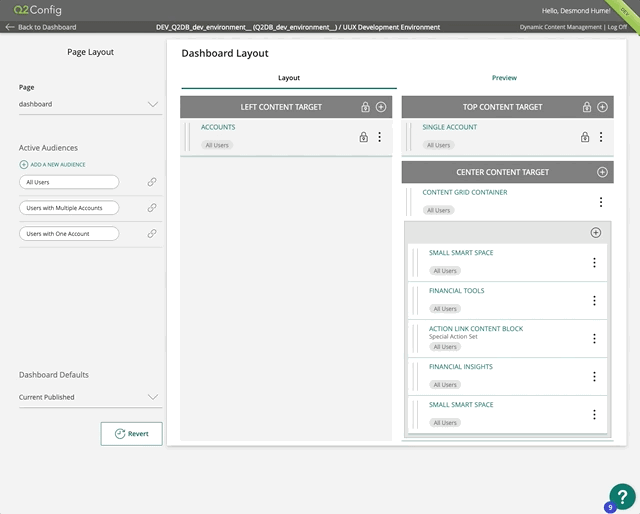Click the Back to Dashboard arrow icon
This screenshot has width=640, height=514.
[10, 27]
